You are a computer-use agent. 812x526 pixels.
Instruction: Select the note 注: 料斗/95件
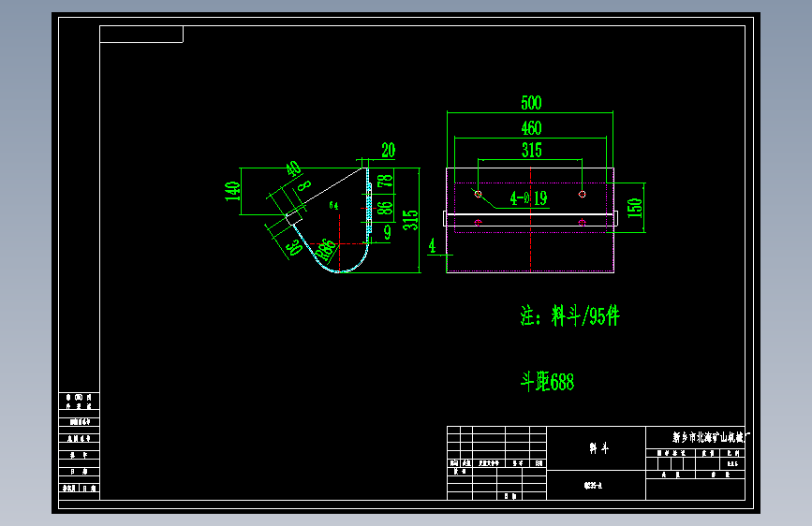point(569,315)
